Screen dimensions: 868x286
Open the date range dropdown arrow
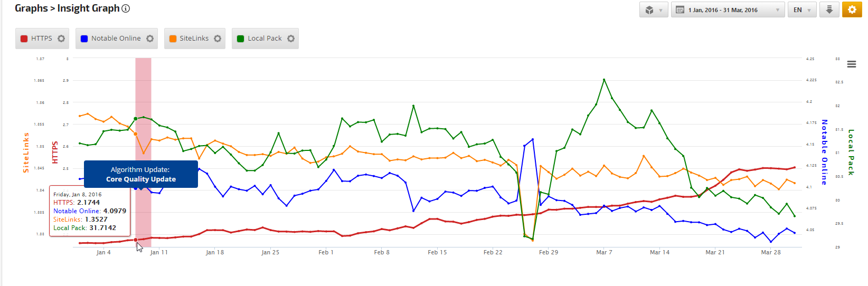click(778, 10)
